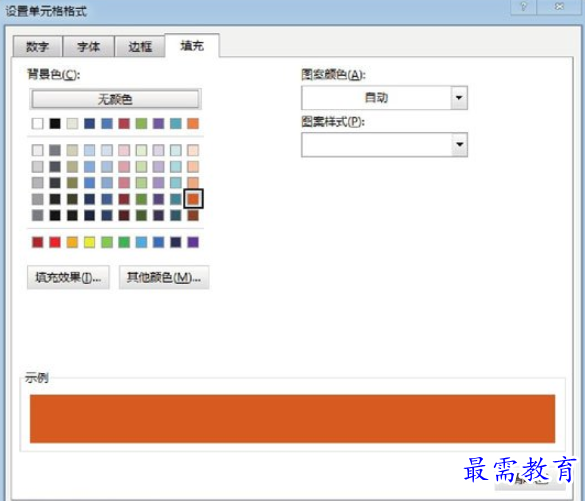Open the 边框 tab

tap(140, 47)
